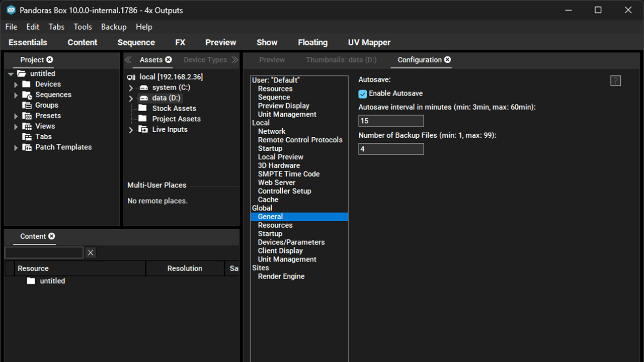The width and height of the screenshot is (644, 362).
Task: Click the open folder icon of the untitled project
Action: tap(22, 74)
